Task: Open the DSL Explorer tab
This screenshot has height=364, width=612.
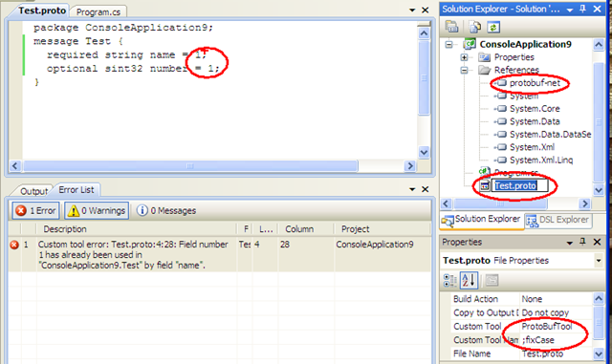Action: click(x=558, y=220)
